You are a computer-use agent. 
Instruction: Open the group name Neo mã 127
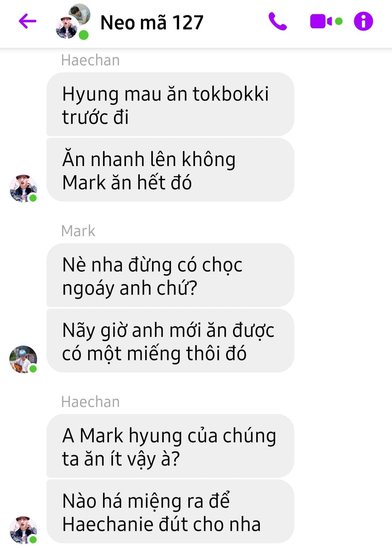[x=152, y=23]
